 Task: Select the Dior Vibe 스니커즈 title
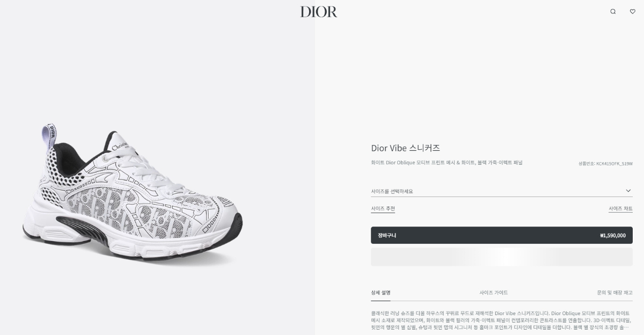[x=405, y=148]
